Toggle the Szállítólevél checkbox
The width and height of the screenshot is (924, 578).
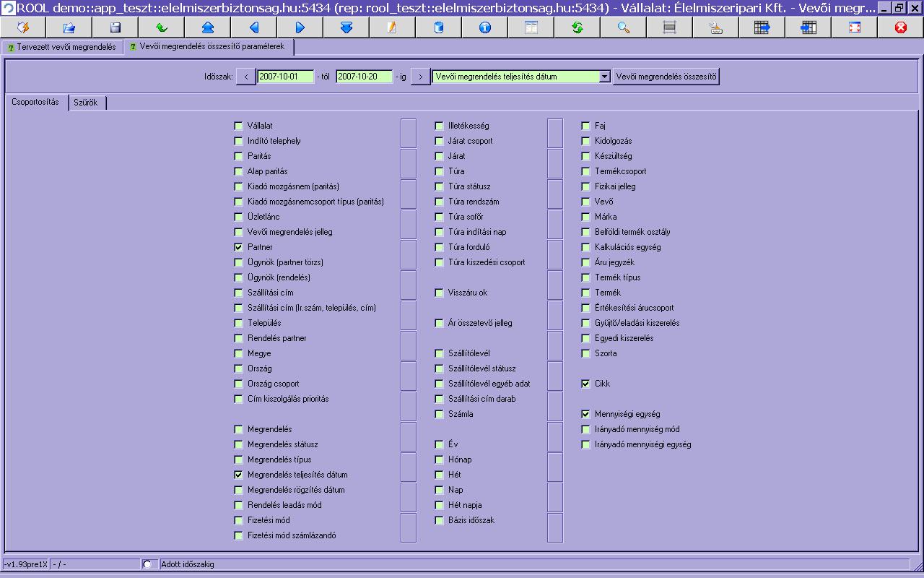pyautogui.click(x=440, y=353)
